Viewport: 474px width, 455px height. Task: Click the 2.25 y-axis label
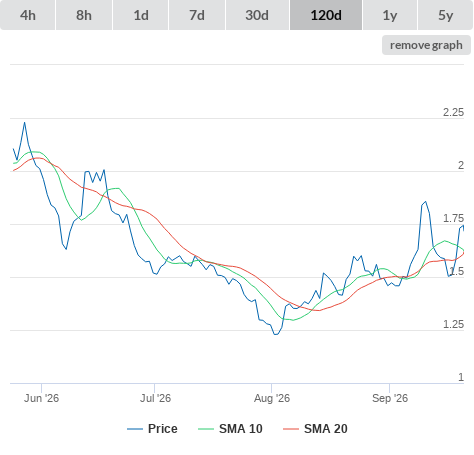[453, 112]
